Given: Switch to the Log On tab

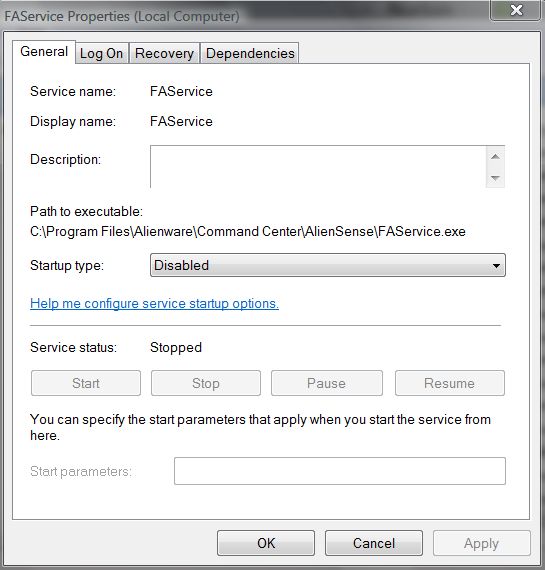Looking at the screenshot, I should 101,53.
